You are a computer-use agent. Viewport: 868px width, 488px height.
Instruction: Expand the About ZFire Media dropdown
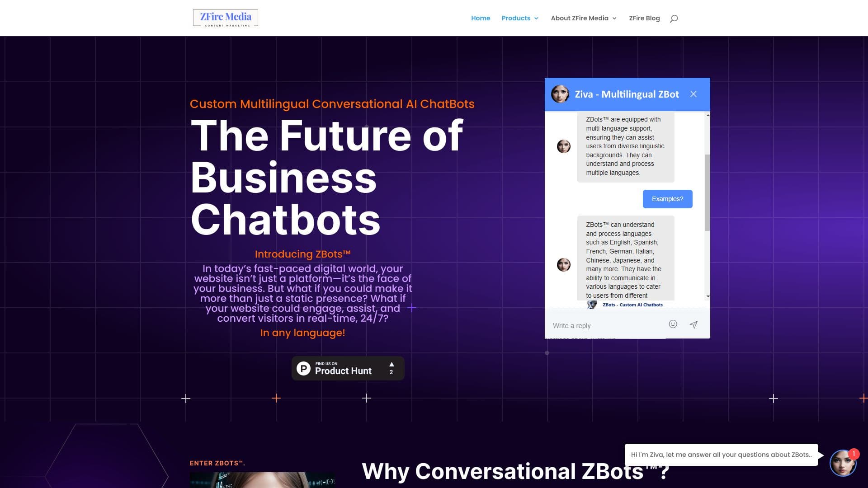pos(583,18)
